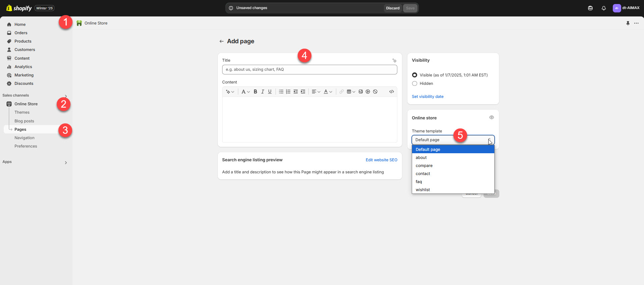
Task: Open the text alignment dropdown
Action: [316, 92]
